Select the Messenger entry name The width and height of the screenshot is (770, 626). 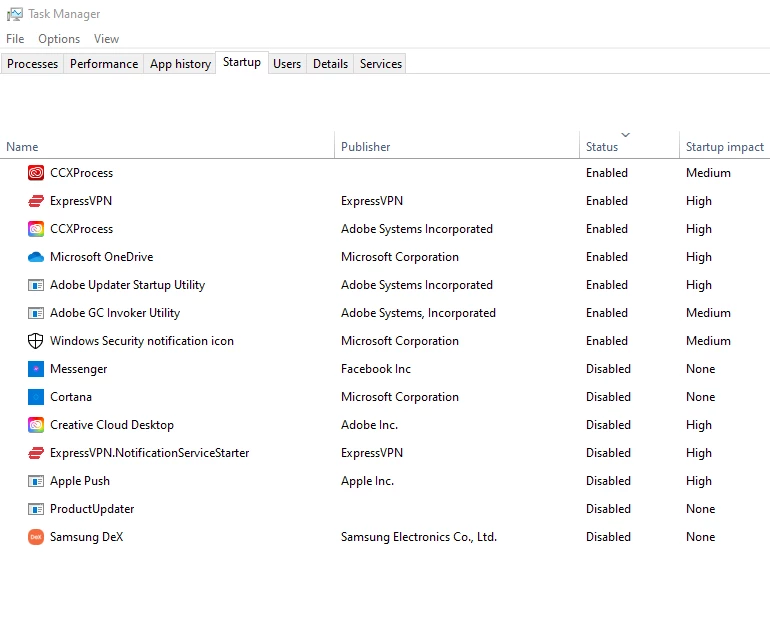79,369
